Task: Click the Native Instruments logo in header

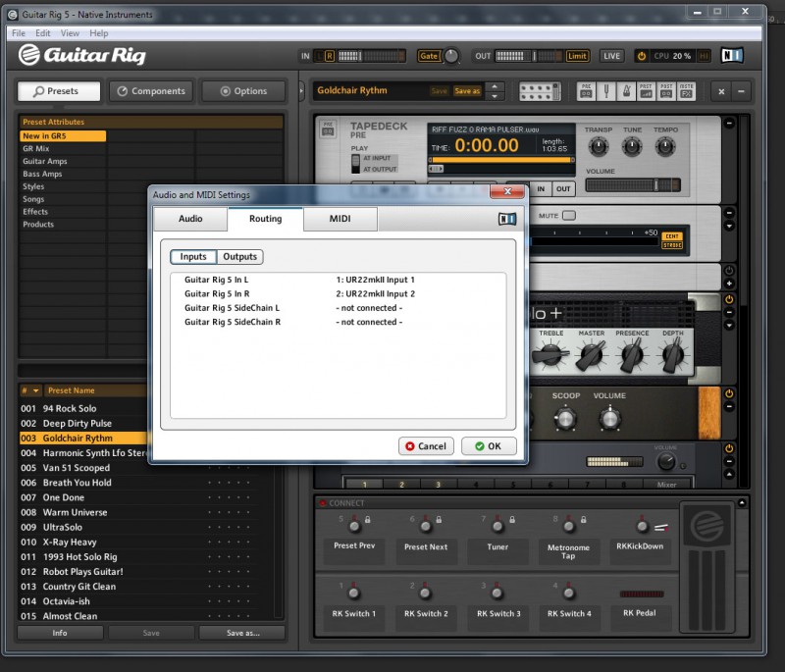Action: (x=732, y=56)
